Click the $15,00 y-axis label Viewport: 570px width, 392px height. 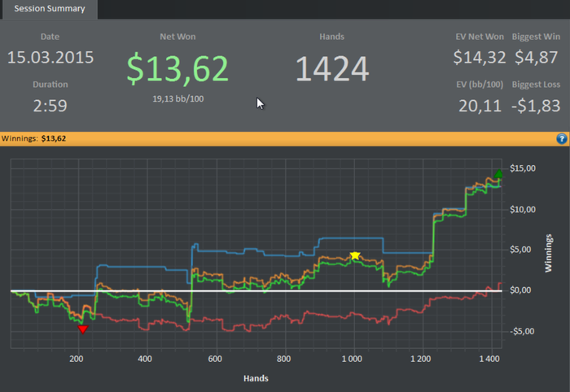[x=523, y=168]
